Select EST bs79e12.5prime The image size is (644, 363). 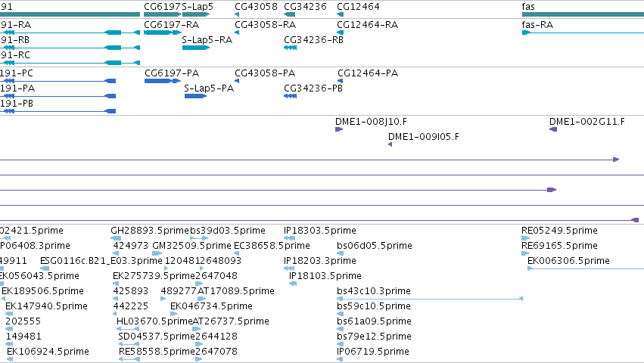click(374, 337)
